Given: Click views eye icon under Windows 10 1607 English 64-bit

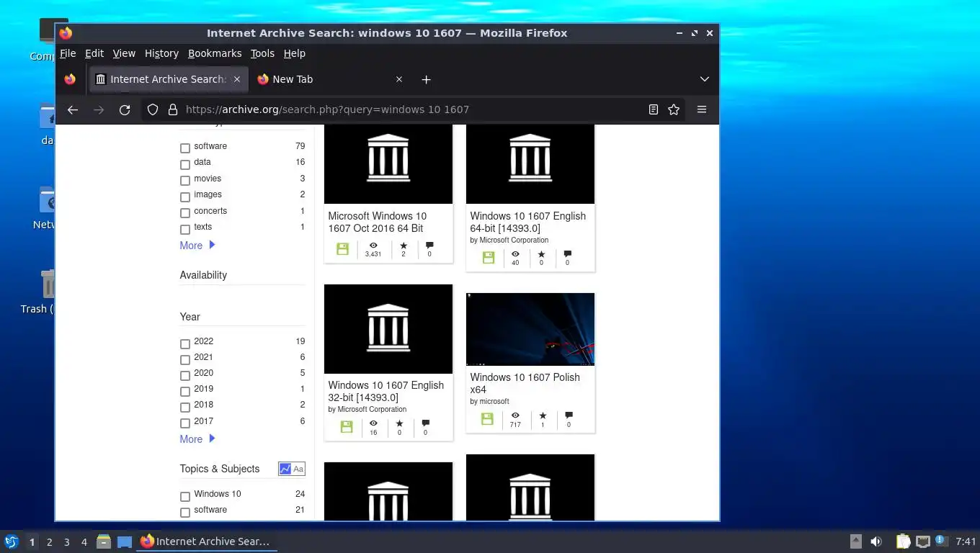Looking at the screenshot, I should pyautogui.click(x=515, y=254).
